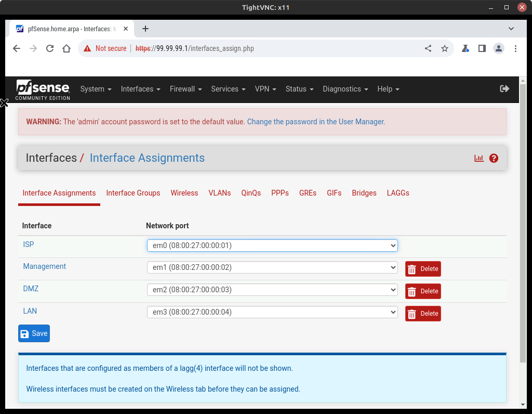Toggle the browser side panel icon
Viewport: 532px width, 414px height.
(482, 48)
